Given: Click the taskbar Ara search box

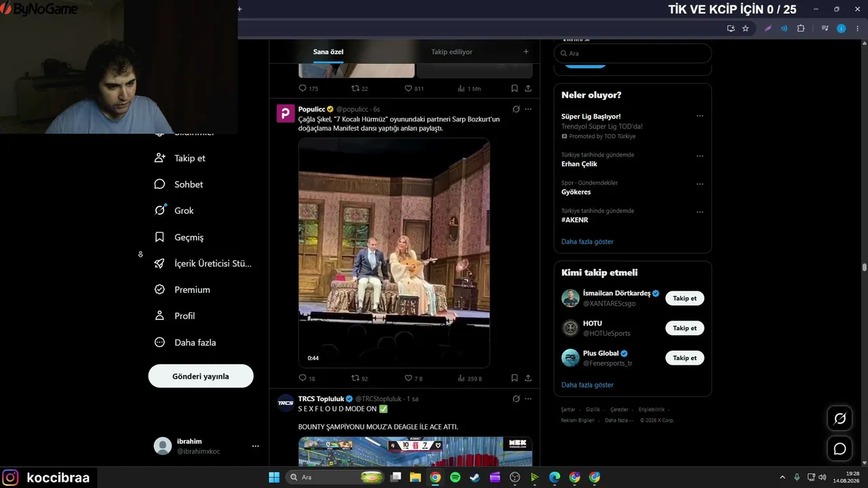Looking at the screenshot, I should coord(335,477).
